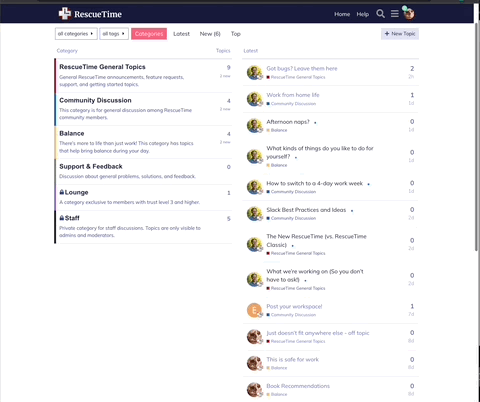The image size is (480, 402).
Task: Click avatar beside 'Book Recommendations'
Action: coord(255,390)
